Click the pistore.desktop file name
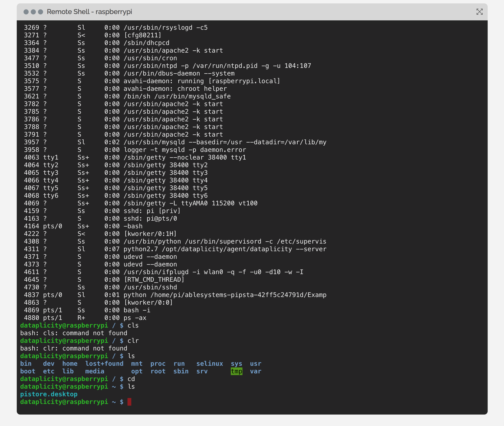This screenshot has width=504, height=426. coord(49,394)
